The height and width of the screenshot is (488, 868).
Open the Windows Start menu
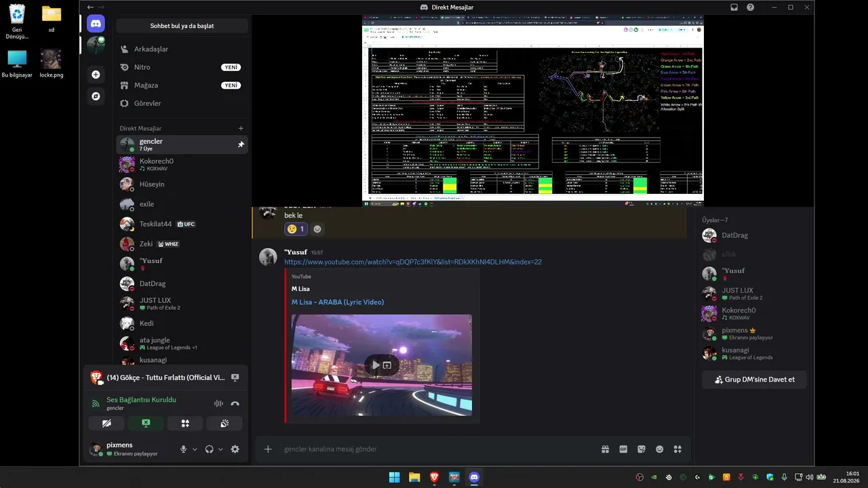pos(394,478)
